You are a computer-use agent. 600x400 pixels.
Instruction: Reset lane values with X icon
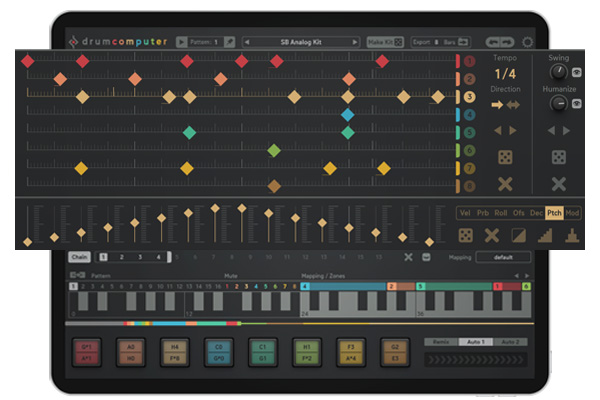tap(492, 235)
